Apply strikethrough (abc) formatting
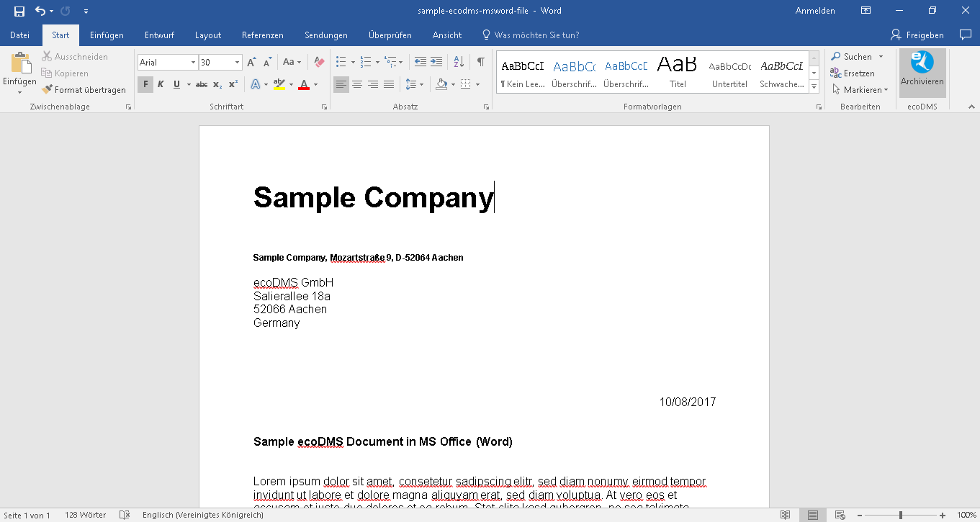 [x=202, y=84]
